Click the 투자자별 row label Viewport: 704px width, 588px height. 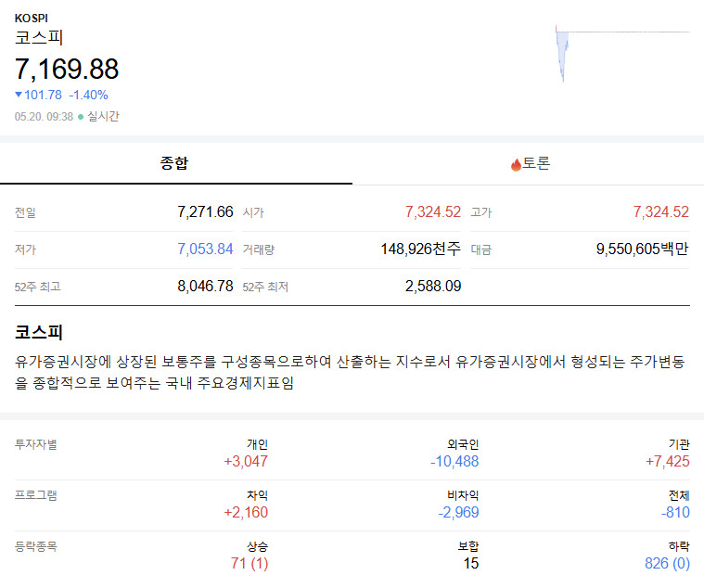36,444
